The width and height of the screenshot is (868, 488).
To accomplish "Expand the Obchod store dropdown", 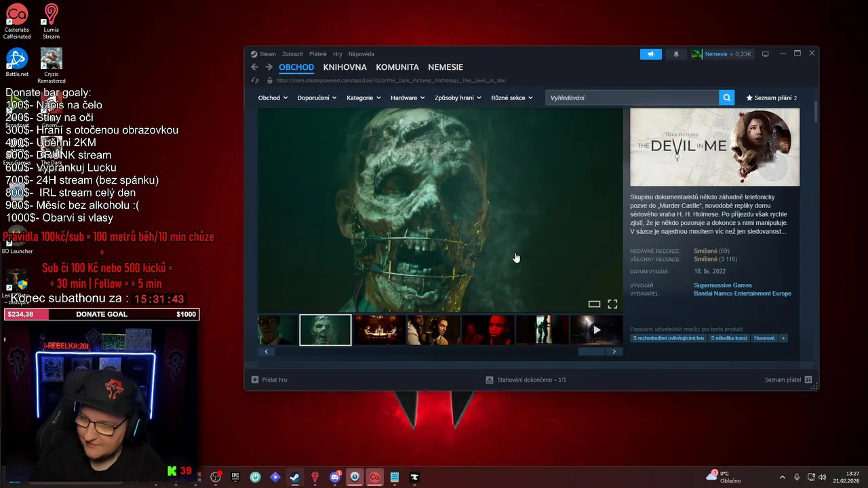I will tap(273, 98).
